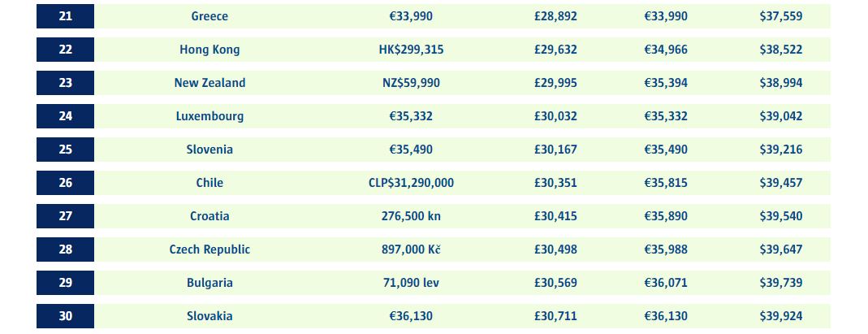868x334 pixels.
Task: Select the Greece country cell
Action: (209, 16)
